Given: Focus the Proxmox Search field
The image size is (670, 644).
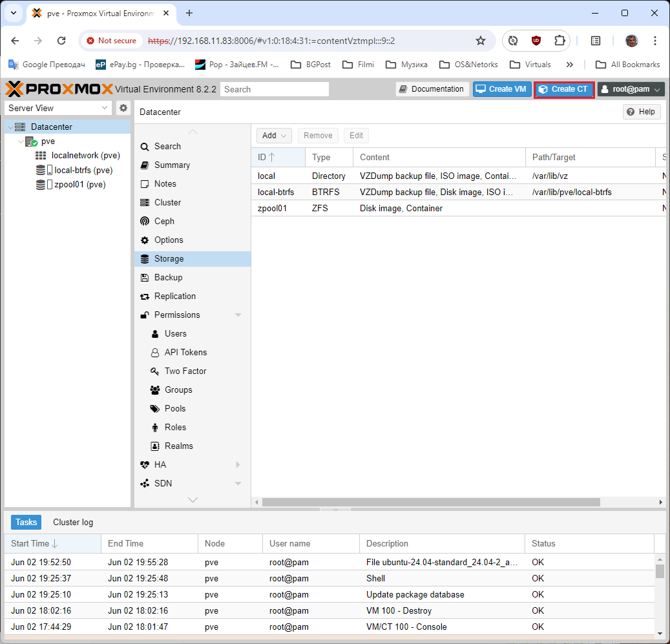Looking at the screenshot, I should pos(275,89).
